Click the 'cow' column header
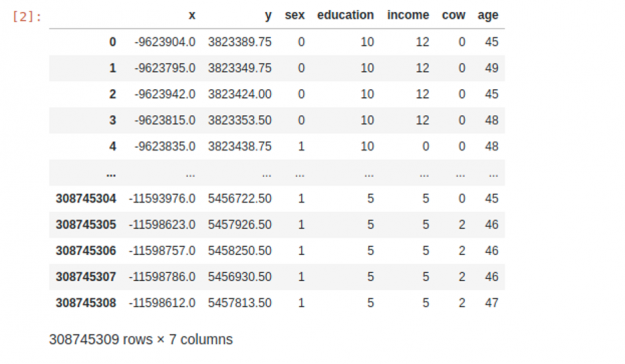The height and width of the screenshot is (364, 625). tap(453, 15)
